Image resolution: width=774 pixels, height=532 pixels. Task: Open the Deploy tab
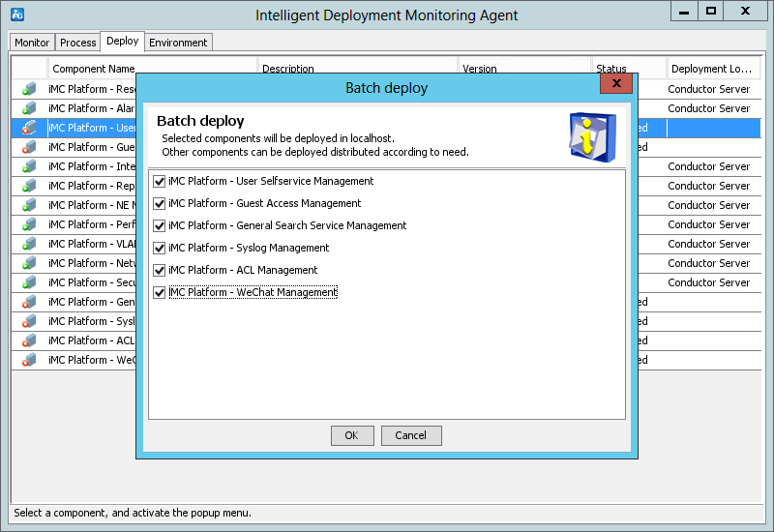[x=123, y=41]
